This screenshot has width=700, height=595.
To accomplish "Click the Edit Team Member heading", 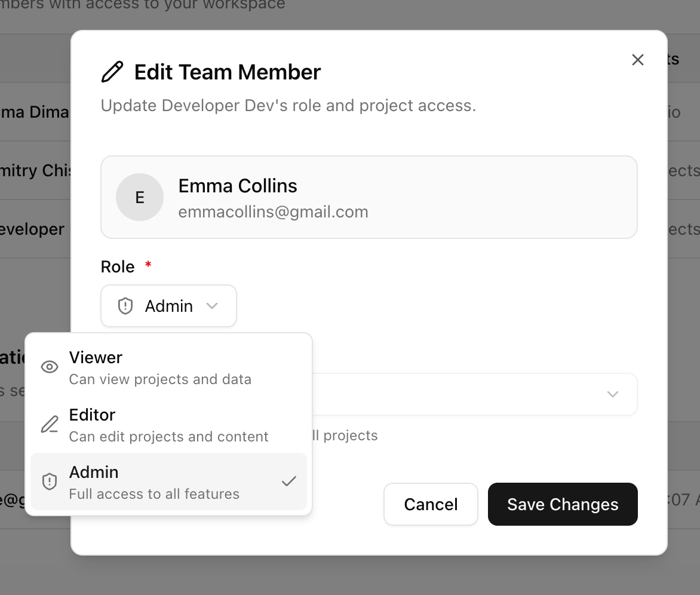I will point(228,72).
